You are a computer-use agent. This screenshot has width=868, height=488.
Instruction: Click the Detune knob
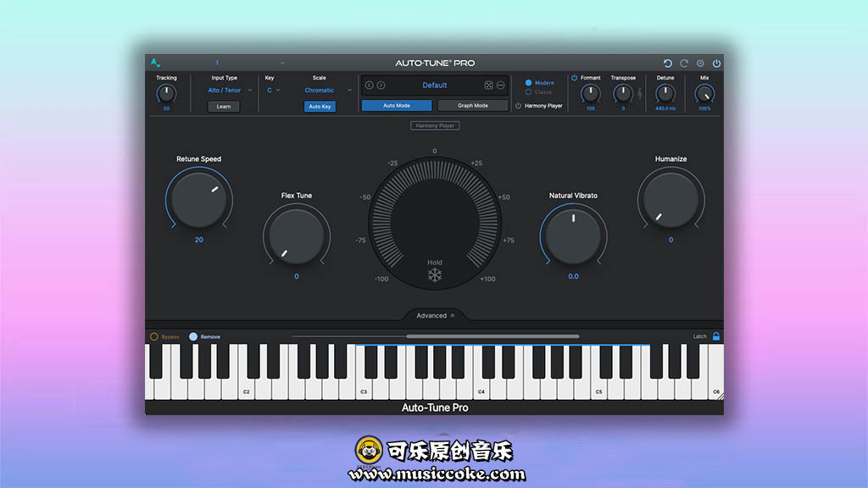click(x=665, y=93)
